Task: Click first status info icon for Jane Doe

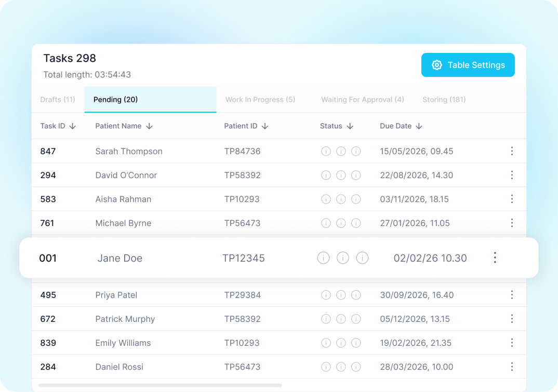Action: (323, 258)
